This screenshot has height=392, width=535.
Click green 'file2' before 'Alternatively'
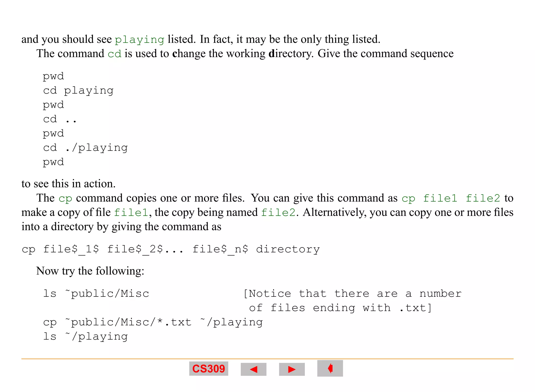click(x=278, y=213)
